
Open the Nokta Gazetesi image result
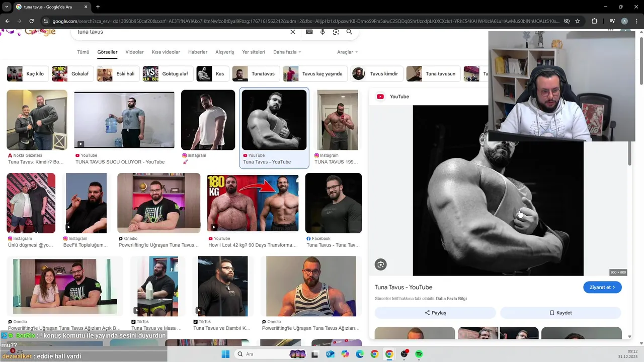(37, 120)
